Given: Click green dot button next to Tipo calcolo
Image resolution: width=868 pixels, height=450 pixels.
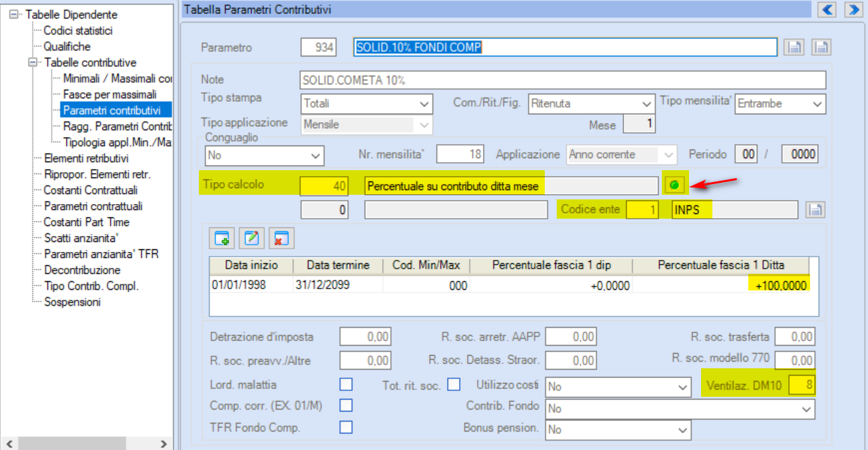Looking at the screenshot, I should (x=674, y=185).
